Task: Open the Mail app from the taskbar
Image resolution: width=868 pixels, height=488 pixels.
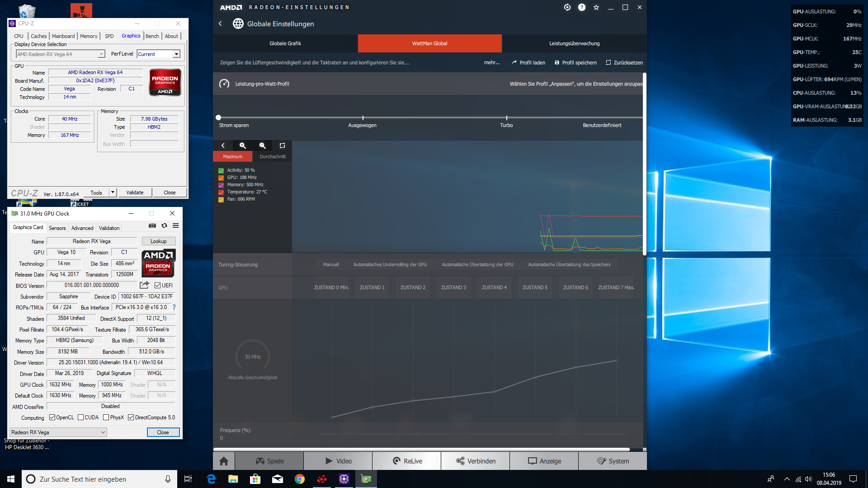Action: coord(278,479)
